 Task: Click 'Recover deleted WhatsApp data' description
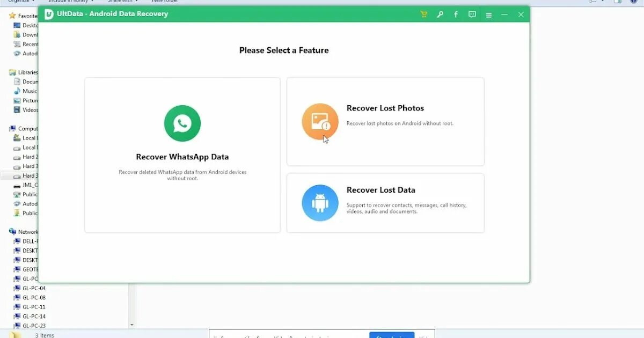(182, 175)
